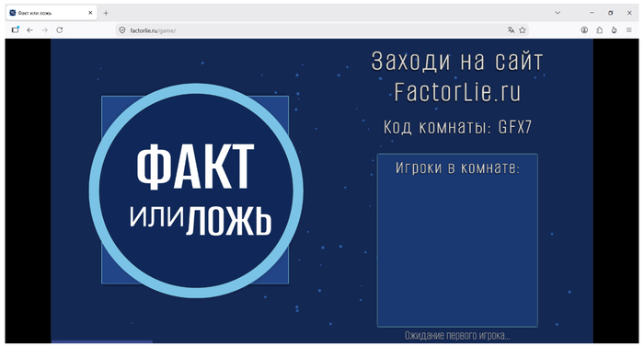The width and height of the screenshot is (644, 347).
Task: Click the browser back arrow
Action: 29,30
